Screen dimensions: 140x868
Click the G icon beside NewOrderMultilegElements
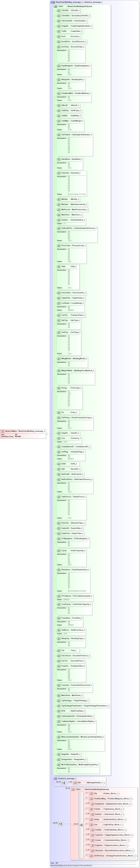point(73,790)
